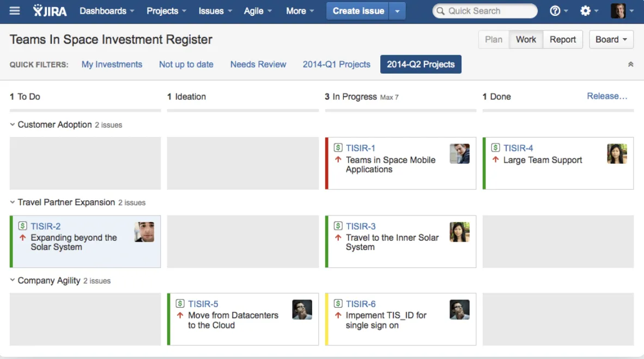
Task: Collapse the Customer Adoption swimlane
Action: point(13,124)
